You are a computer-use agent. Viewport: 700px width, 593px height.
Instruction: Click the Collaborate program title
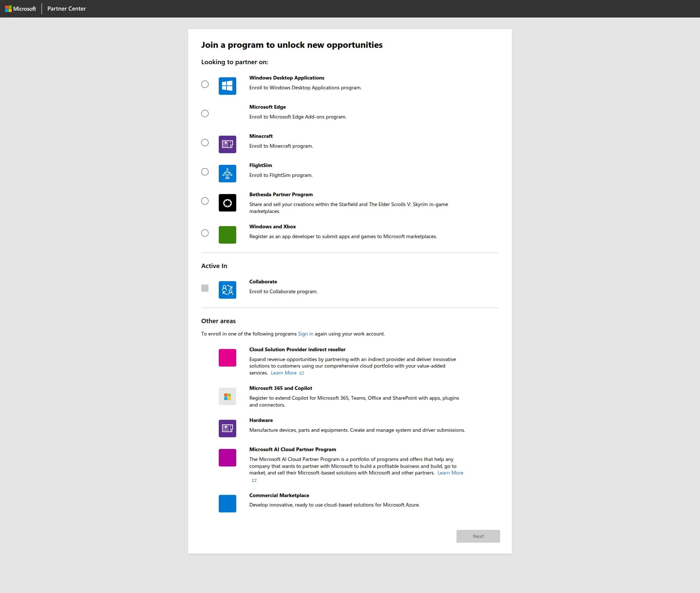(x=263, y=282)
